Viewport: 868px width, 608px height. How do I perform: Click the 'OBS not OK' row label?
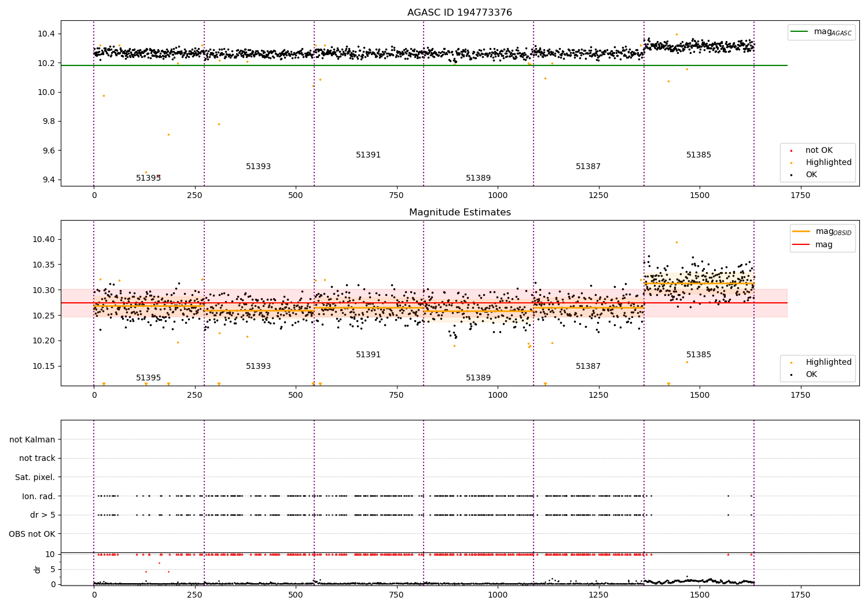tap(32, 534)
